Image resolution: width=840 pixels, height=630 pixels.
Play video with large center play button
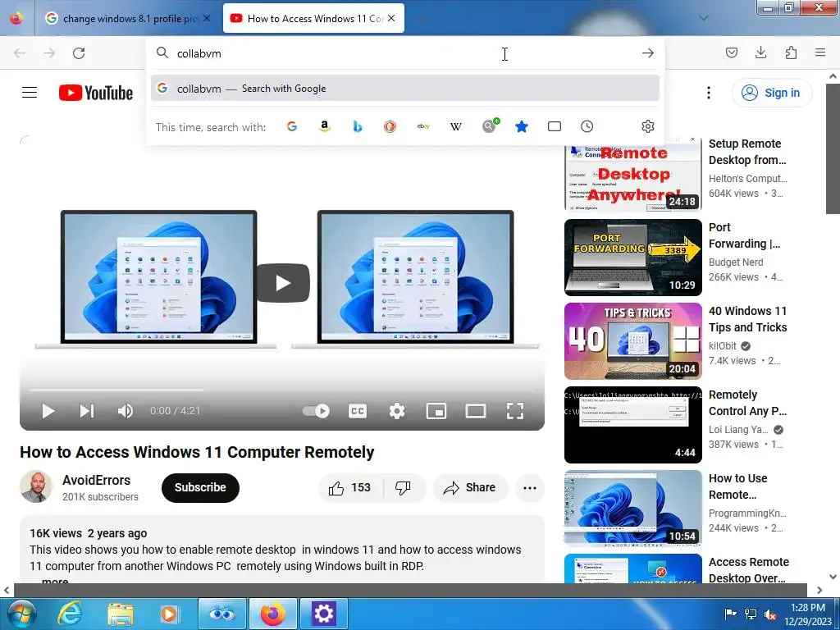(x=283, y=283)
